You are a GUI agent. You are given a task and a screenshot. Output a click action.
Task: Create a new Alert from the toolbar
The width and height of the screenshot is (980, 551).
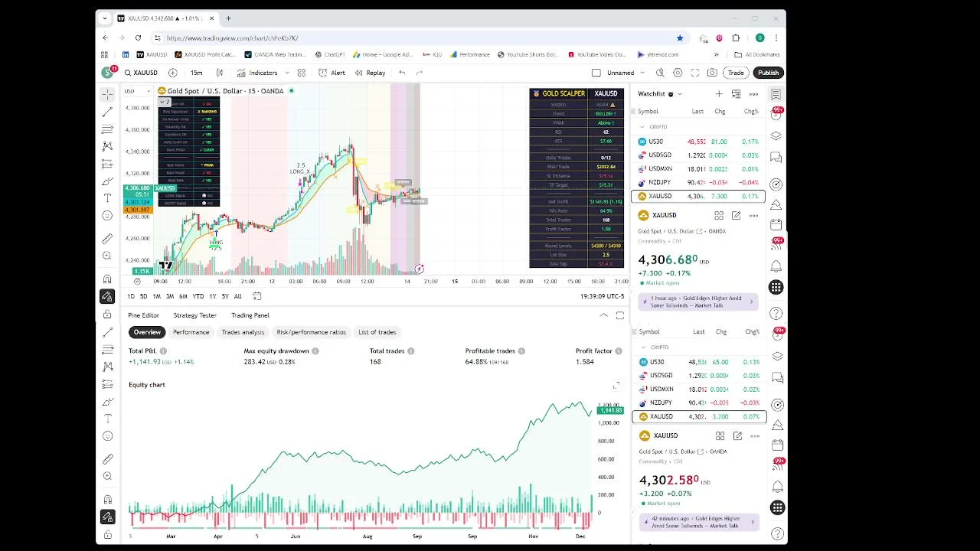tap(332, 73)
